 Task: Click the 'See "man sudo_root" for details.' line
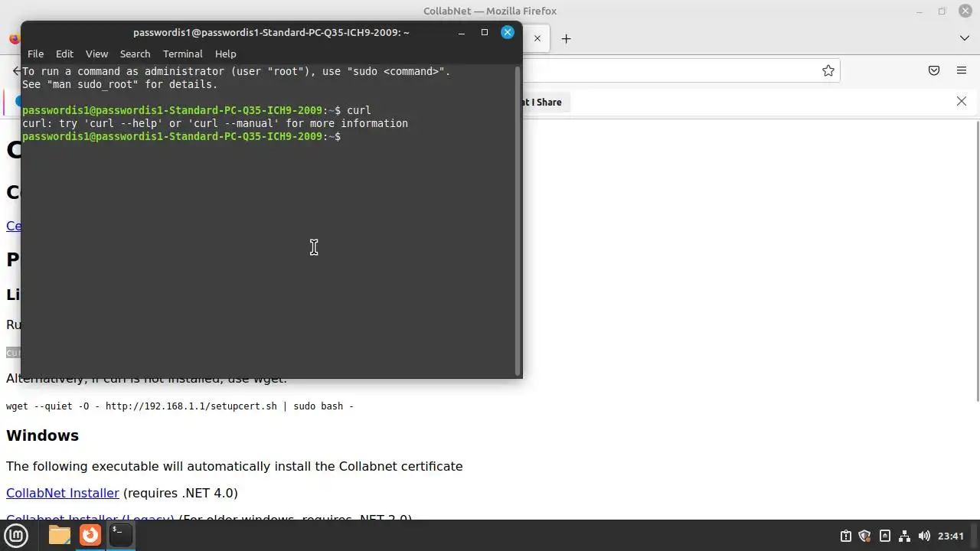(120, 84)
